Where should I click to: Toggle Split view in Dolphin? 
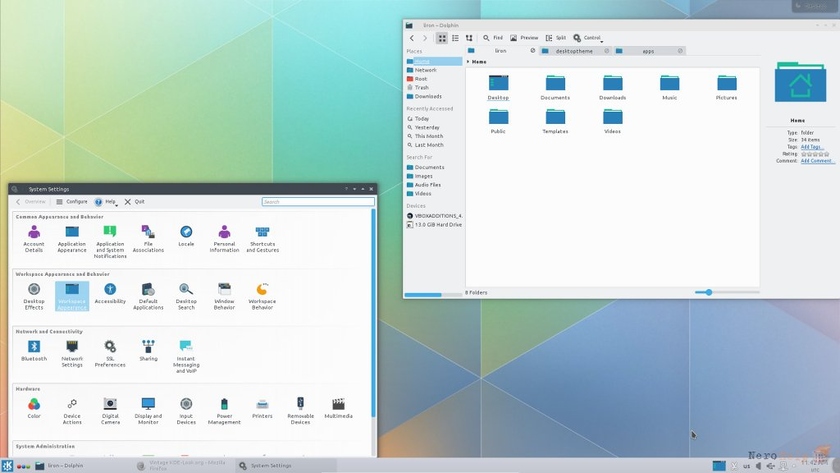[x=556, y=38]
